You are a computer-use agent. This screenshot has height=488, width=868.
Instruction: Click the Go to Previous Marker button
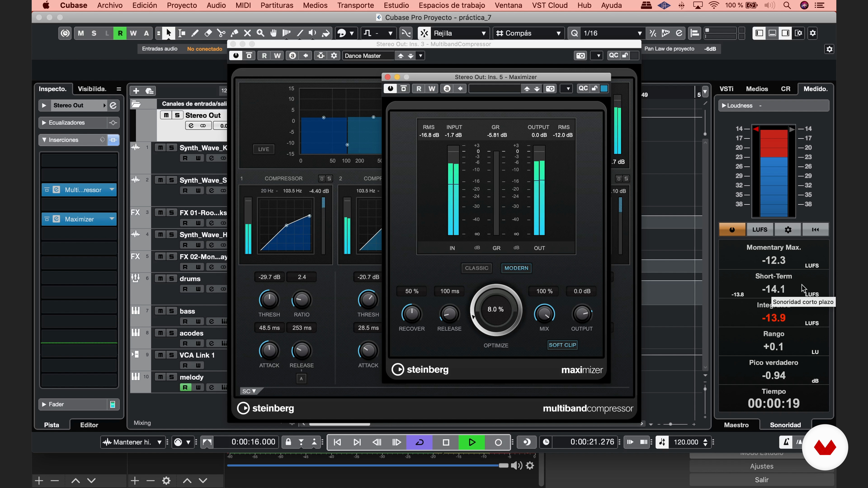[337, 442]
